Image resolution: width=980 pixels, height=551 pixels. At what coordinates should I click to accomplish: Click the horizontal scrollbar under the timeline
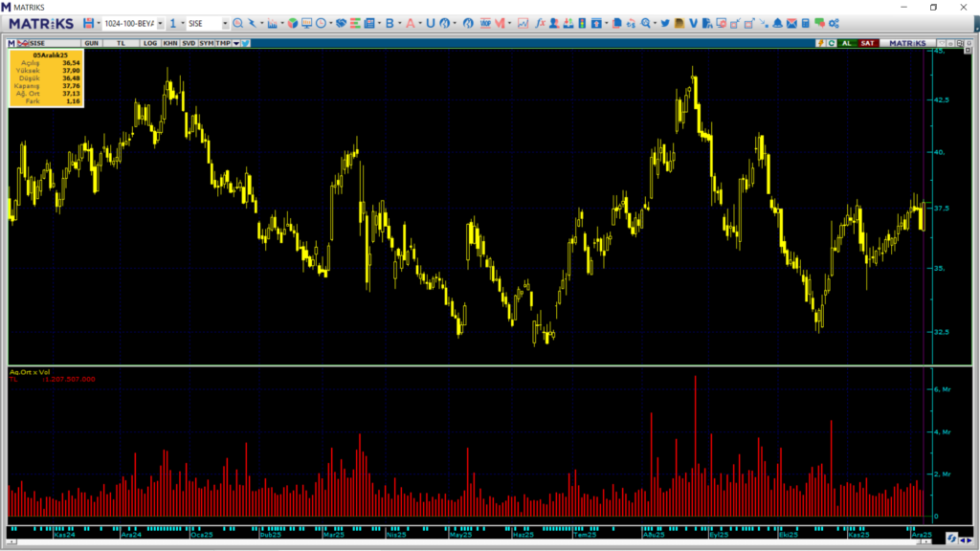(x=469, y=541)
